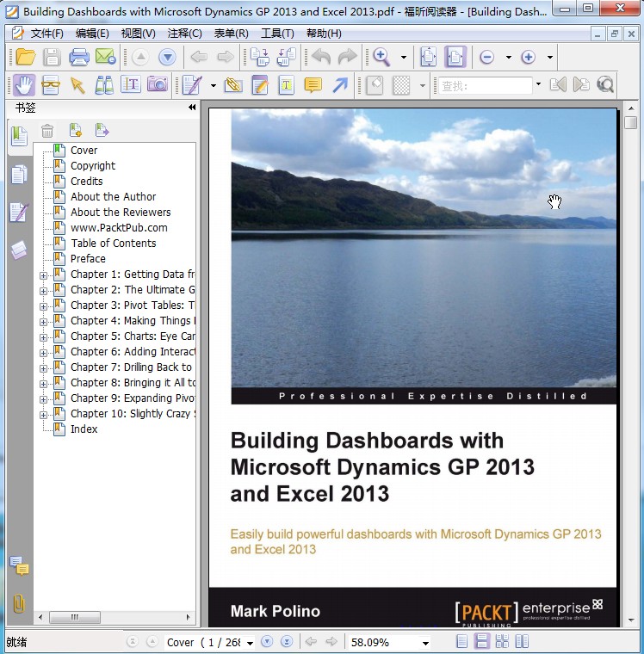Jump to About the Author bookmark
The width and height of the screenshot is (644, 654).
pyautogui.click(x=113, y=197)
